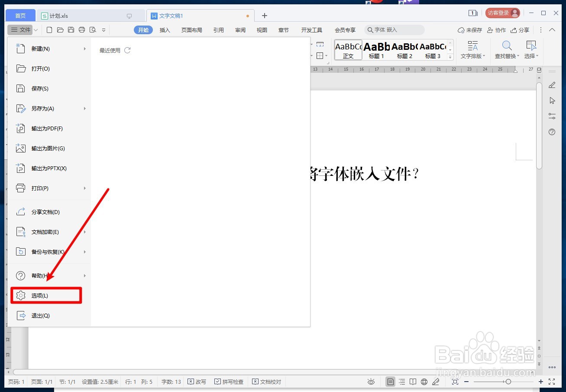566x392 pixels.
Task: Toggle 改写 overwrite mode in status bar
Action: pos(197,382)
